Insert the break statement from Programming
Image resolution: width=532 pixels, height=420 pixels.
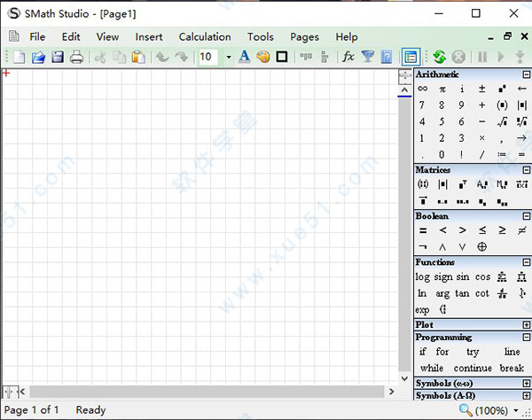point(512,368)
